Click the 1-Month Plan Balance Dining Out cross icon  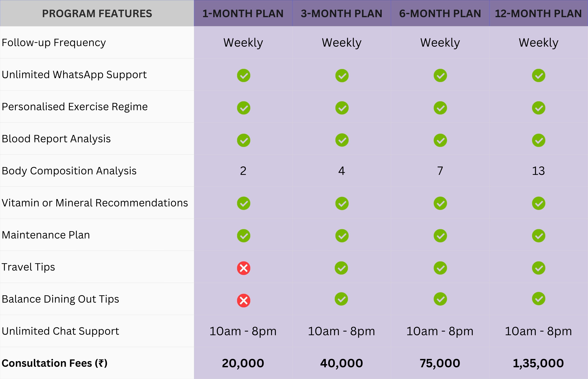click(x=244, y=301)
